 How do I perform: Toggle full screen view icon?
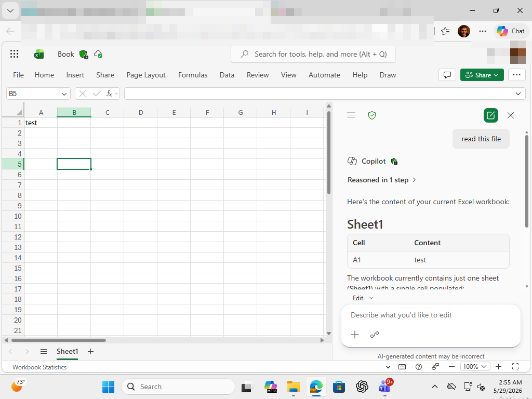pos(515,367)
